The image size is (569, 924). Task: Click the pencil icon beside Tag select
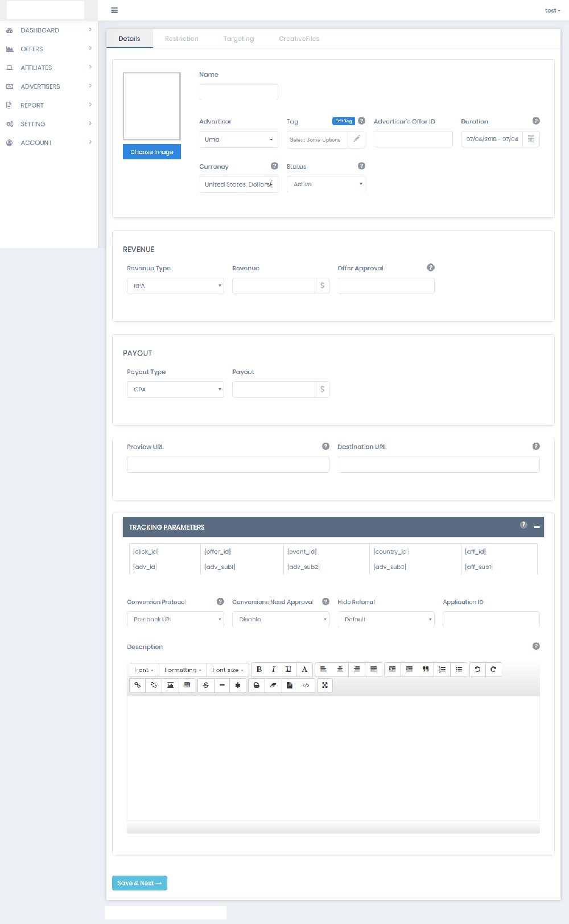tap(357, 139)
